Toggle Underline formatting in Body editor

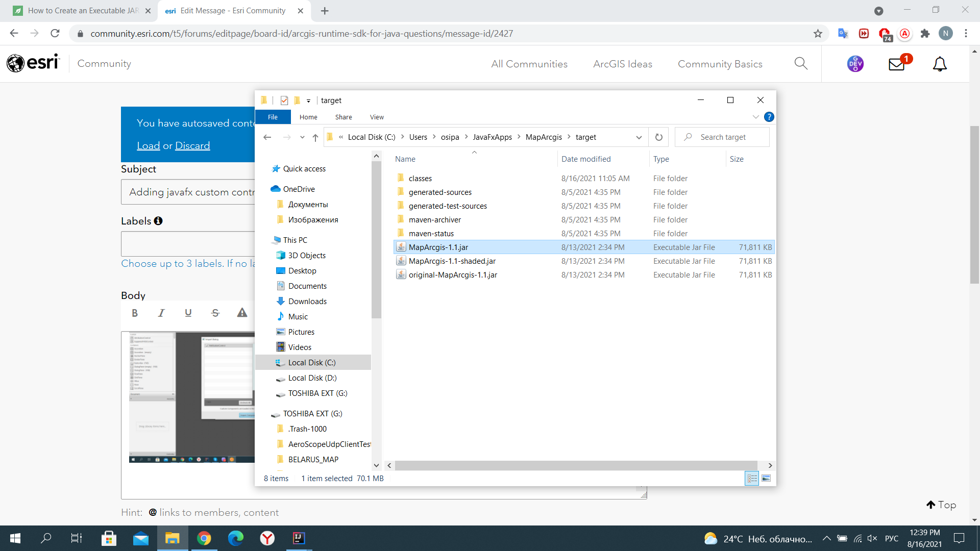pos(188,313)
